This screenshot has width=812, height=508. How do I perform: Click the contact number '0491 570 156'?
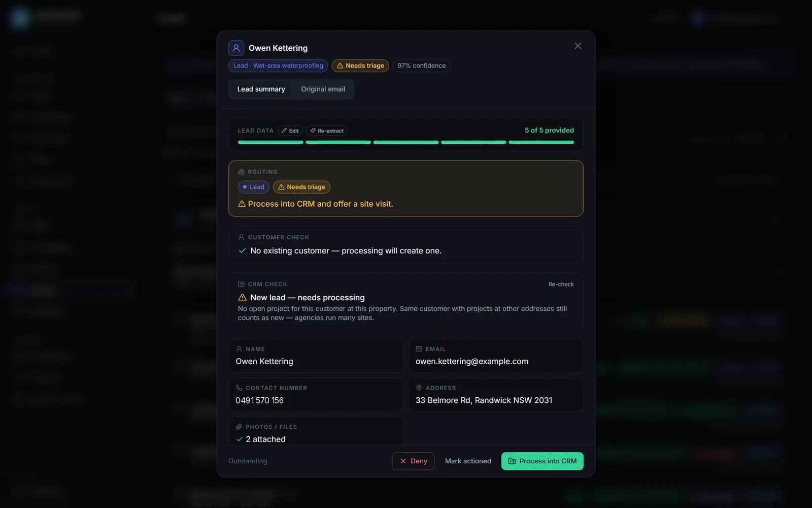click(259, 400)
